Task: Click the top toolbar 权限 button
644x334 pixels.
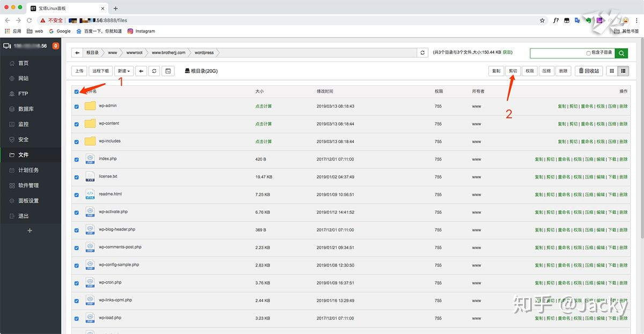Action: [x=530, y=71]
